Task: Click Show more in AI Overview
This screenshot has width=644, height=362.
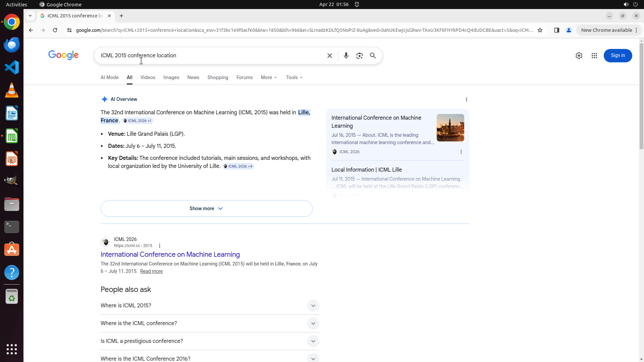Action: [206, 208]
